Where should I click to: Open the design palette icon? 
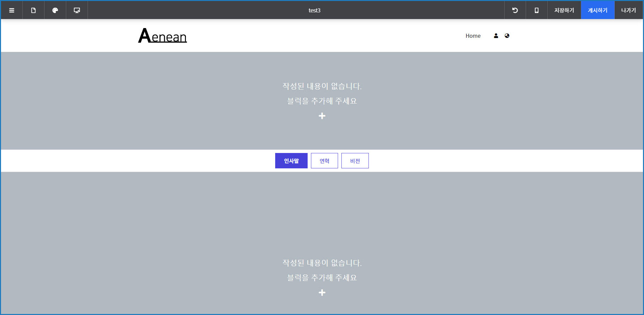pyautogui.click(x=55, y=10)
